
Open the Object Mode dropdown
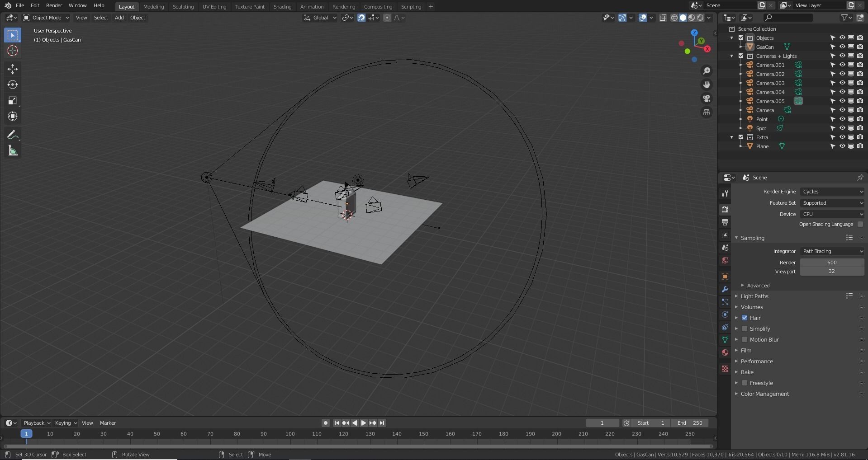click(46, 18)
